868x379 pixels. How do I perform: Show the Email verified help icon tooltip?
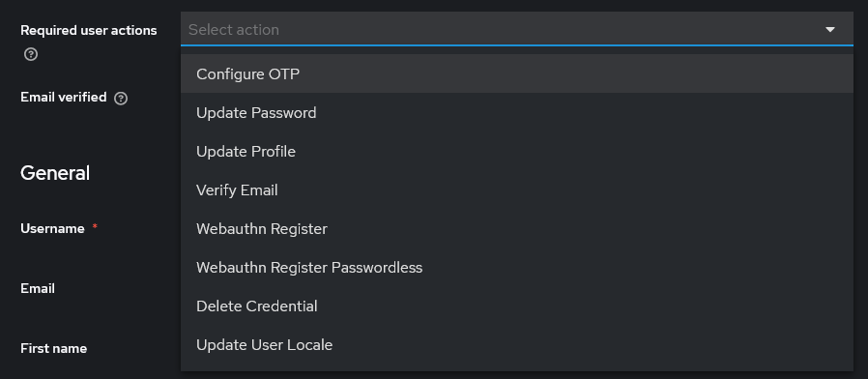click(121, 99)
